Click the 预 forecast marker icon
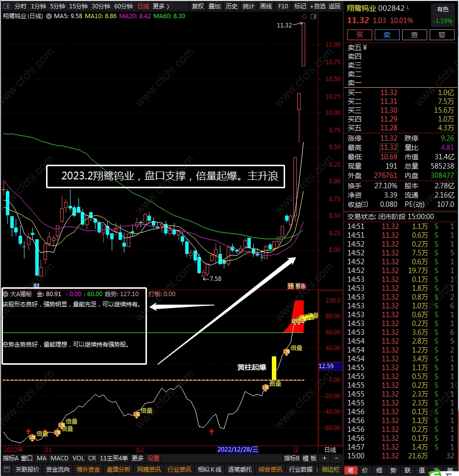Screen dimensions: 459x476 (x=290, y=286)
